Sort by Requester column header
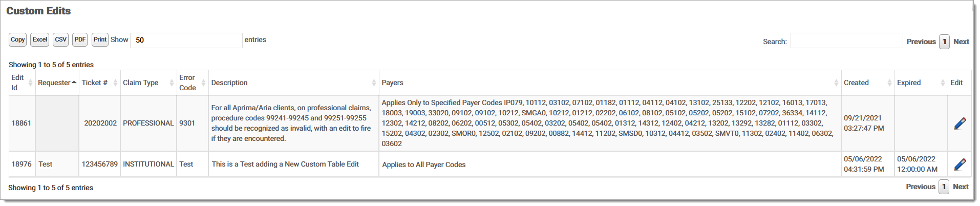This screenshot has width=980, height=206. click(x=56, y=83)
